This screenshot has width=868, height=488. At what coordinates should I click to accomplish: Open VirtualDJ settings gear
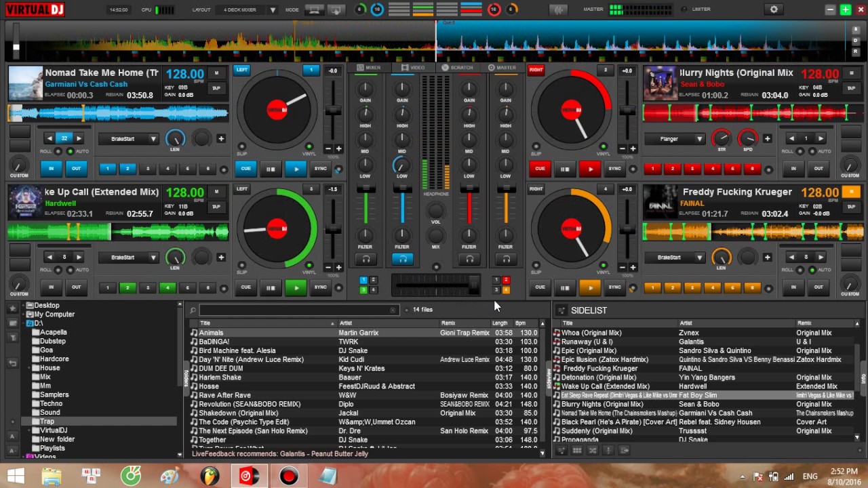click(774, 9)
